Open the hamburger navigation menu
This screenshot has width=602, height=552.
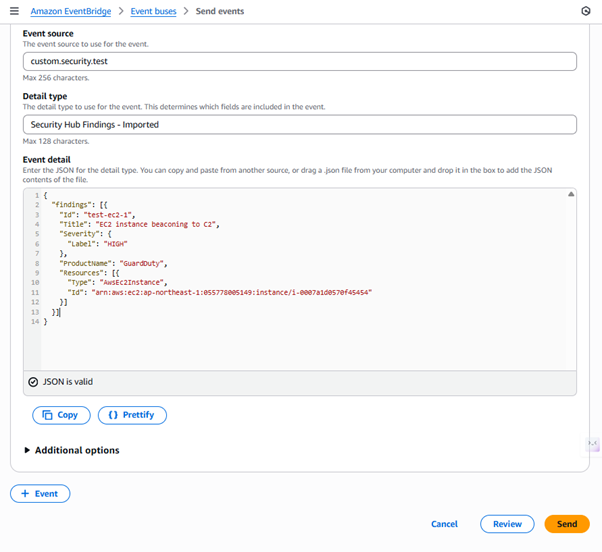pos(14,11)
